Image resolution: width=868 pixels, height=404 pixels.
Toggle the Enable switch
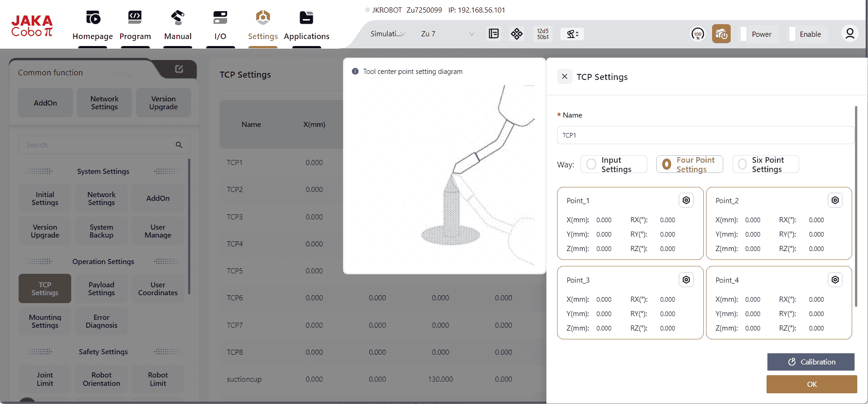pyautogui.click(x=792, y=34)
